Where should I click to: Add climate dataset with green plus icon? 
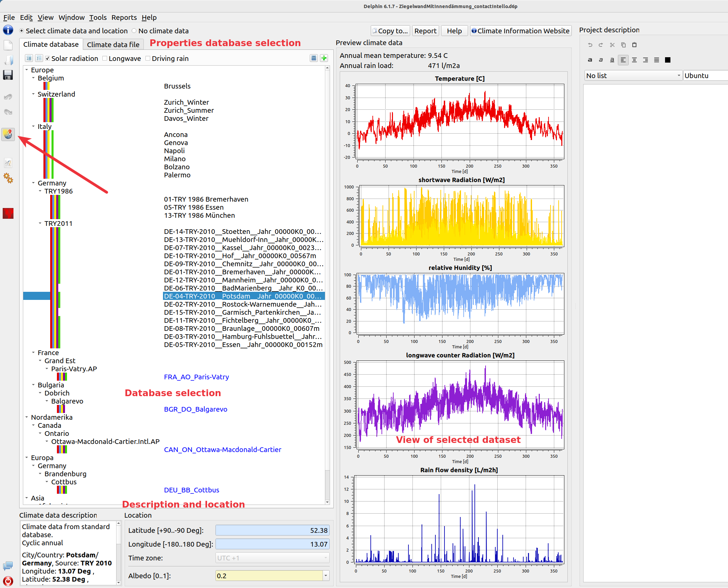(324, 58)
